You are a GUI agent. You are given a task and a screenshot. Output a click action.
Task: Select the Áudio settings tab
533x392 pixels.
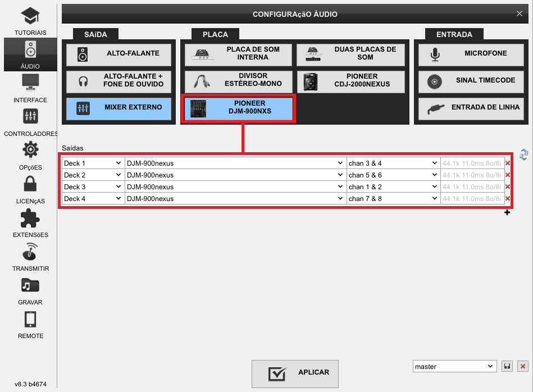click(30, 54)
